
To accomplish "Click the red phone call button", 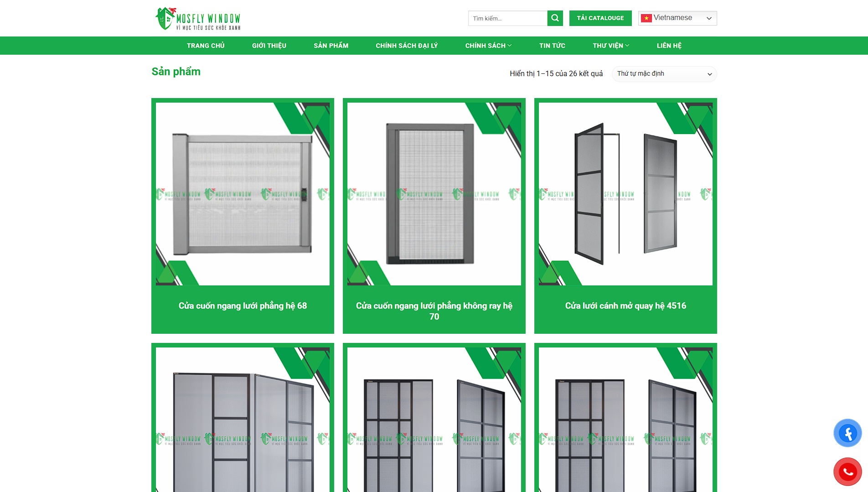I will 847,471.
